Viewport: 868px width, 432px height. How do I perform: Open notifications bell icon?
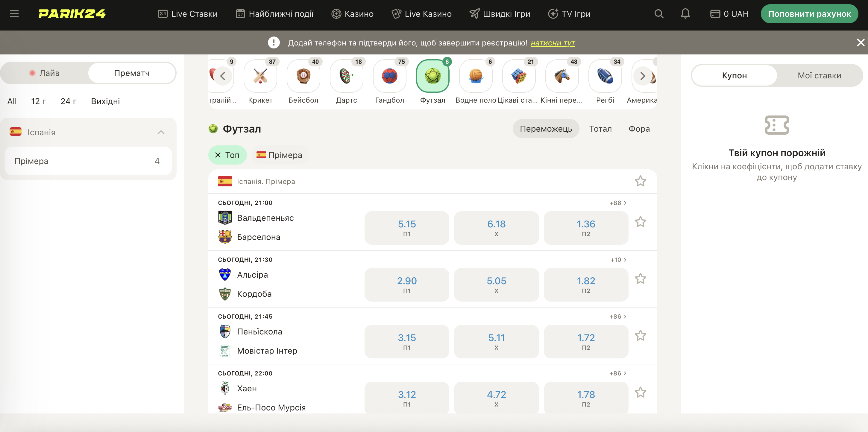tap(685, 14)
